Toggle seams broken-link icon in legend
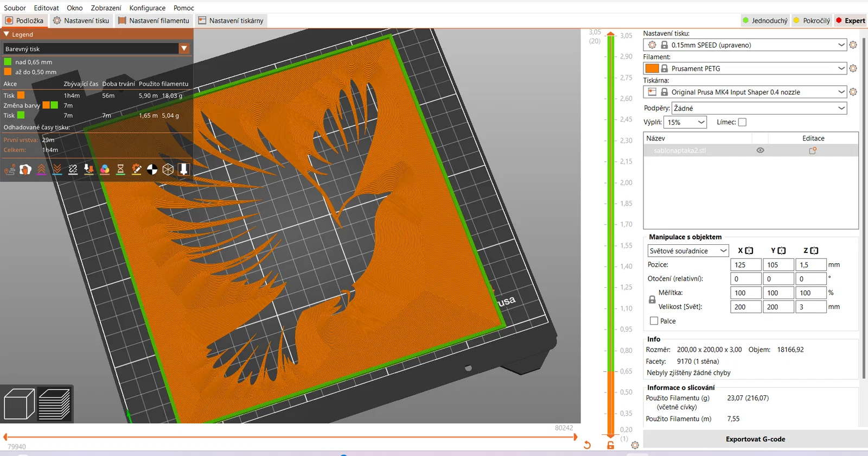Image resolution: width=868 pixels, height=456 pixels. coord(73,170)
